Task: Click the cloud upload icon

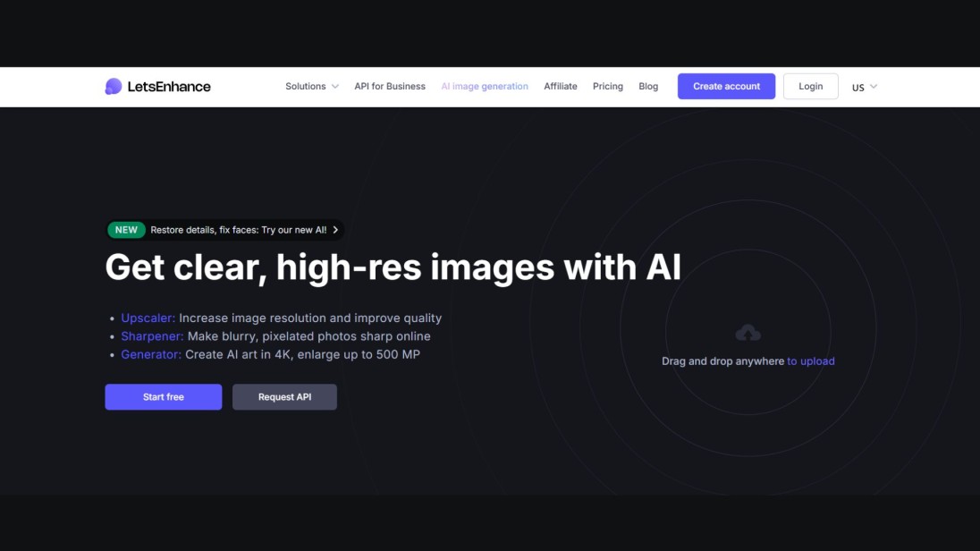Action: 748,333
